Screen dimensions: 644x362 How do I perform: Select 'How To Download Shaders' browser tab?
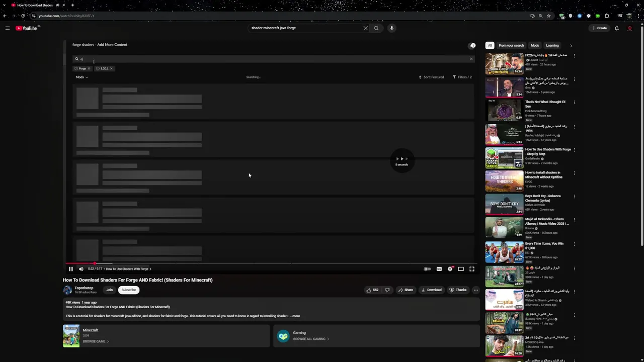coord(38,5)
